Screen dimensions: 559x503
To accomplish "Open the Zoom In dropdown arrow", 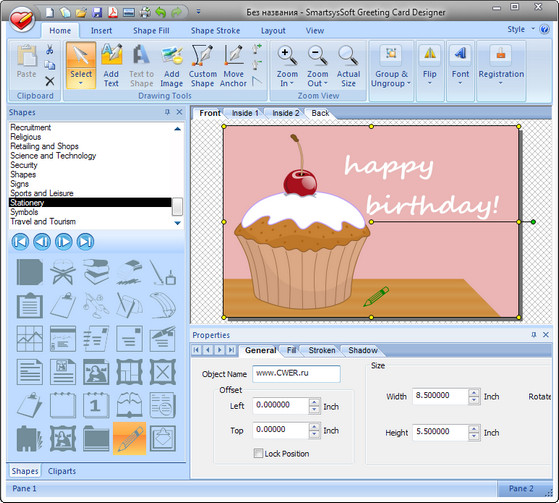I will [x=292, y=83].
